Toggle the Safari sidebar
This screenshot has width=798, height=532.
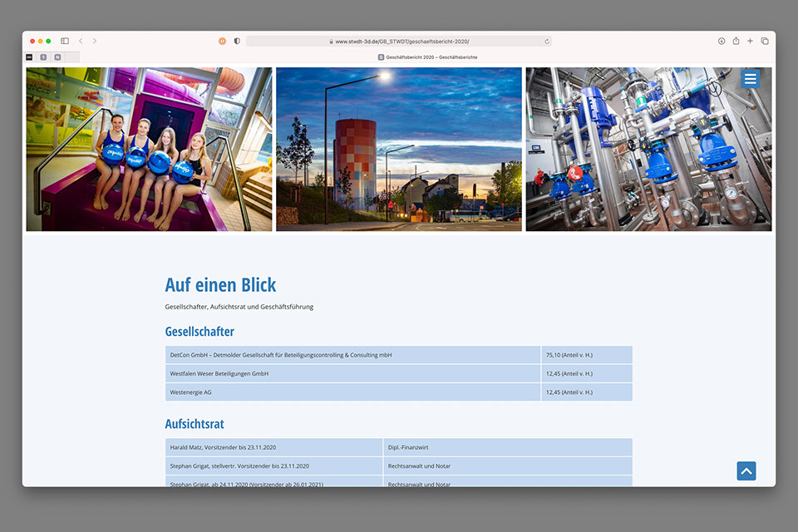[x=65, y=41]
